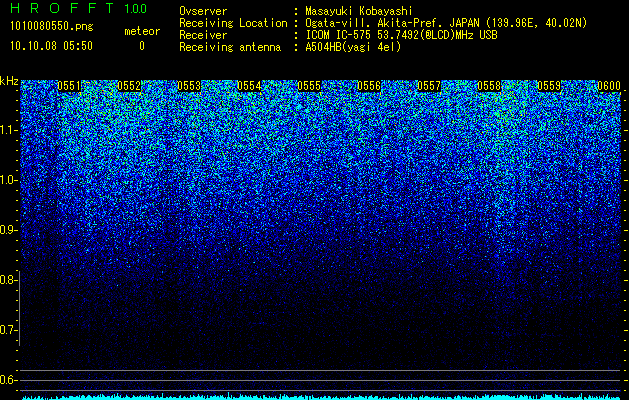Click the 0557 time marker
This screenshot has height=400, width=629.
point(429,86)
